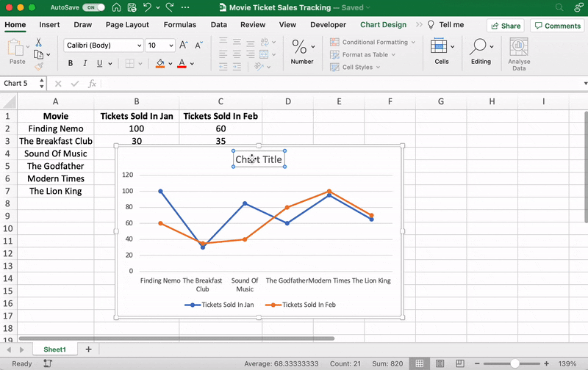The image size is (588, 370).
Task: Click the Cells icon
Action: 438,46
